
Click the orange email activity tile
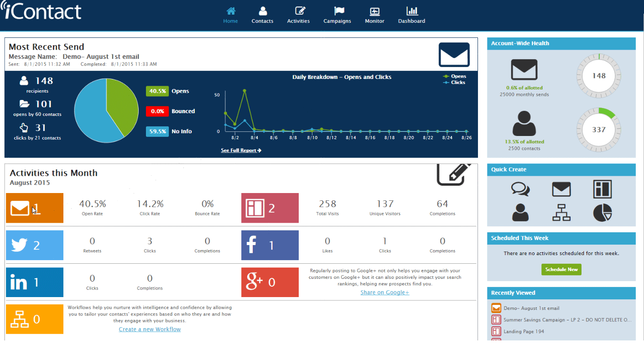(35, 208)
